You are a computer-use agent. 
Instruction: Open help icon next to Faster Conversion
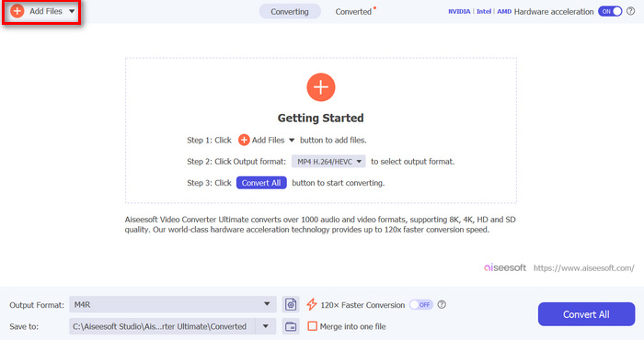point(442,304)
